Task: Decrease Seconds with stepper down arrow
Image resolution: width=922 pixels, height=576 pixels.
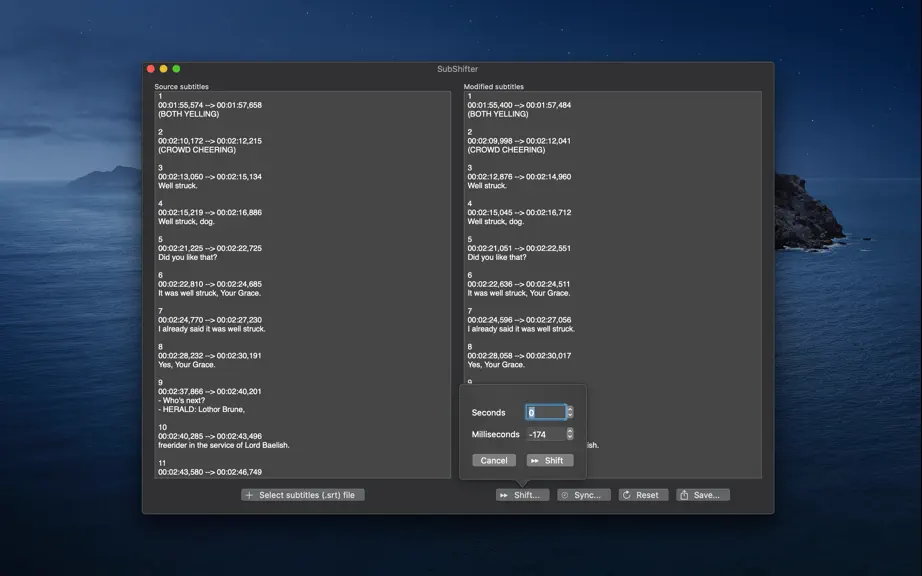Action: (570, 416)
